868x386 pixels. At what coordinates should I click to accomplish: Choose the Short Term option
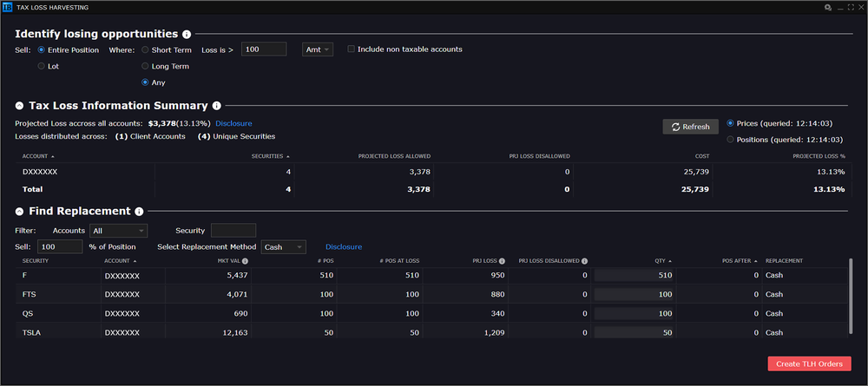coord(145,49)
